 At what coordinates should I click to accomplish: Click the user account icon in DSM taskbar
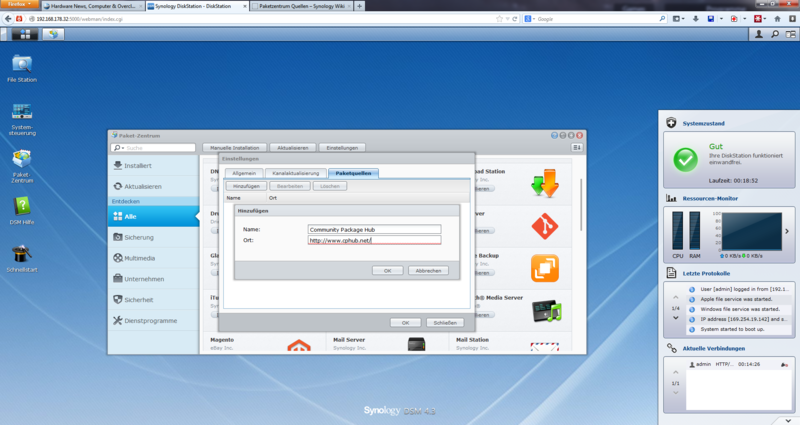click(759, 34)
